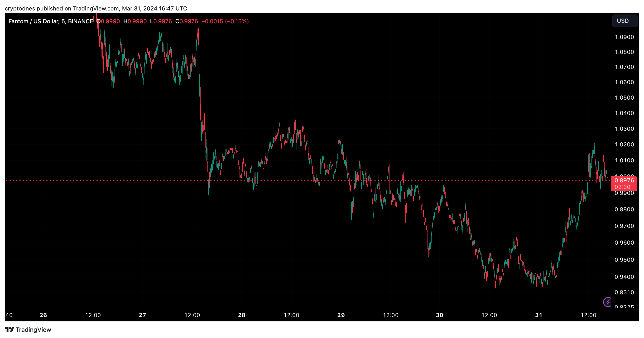Click the 28 date label on the time axis
The image size is (644, 338).
tap(242, 315)
